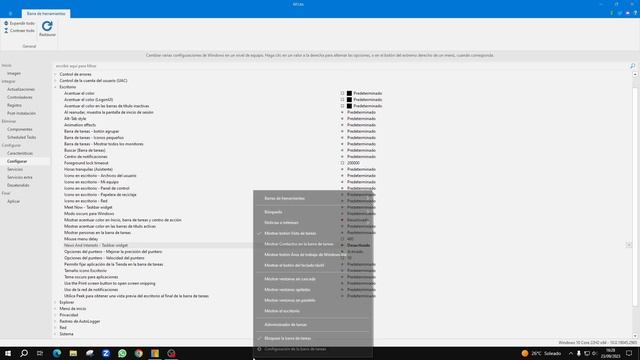This screenshot has width=640, height=360.
Task: Open the Zoom app on the taskbar
Action: click(x=106, y=353)
